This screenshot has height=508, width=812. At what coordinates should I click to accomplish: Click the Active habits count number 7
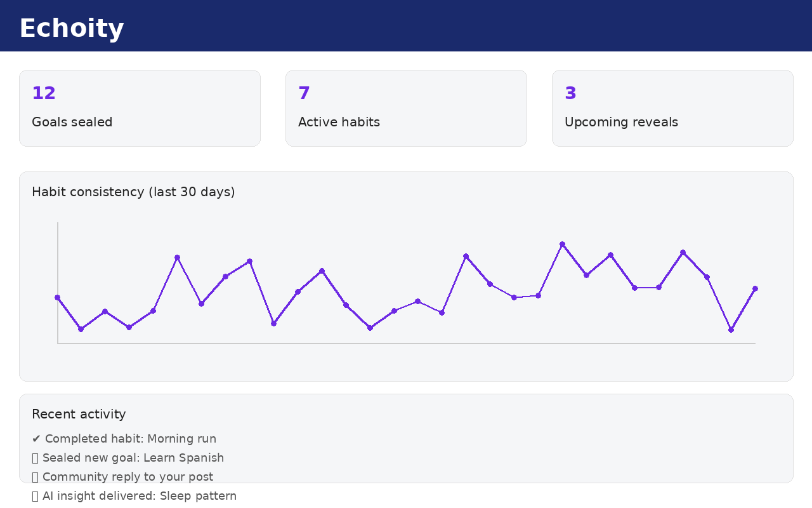click(303, 93)
